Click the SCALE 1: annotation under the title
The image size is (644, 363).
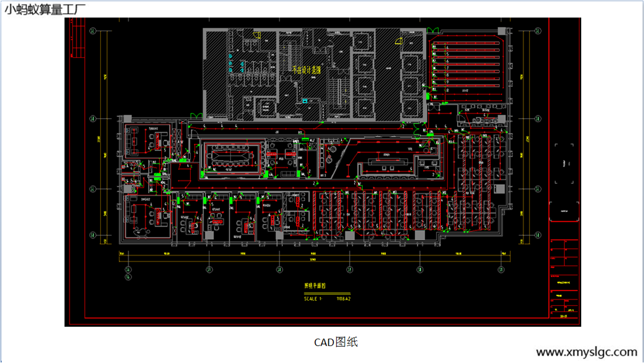tap(312, 298)
